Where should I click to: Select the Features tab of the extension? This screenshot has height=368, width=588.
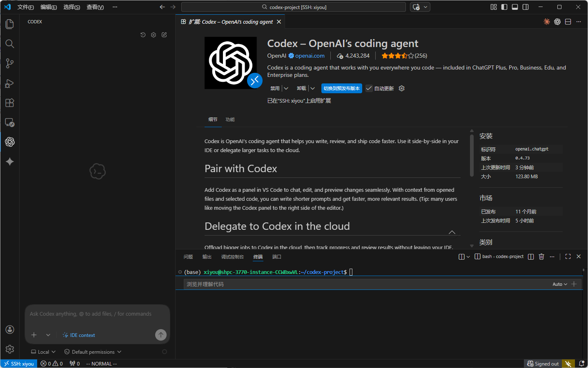point(230,119)
